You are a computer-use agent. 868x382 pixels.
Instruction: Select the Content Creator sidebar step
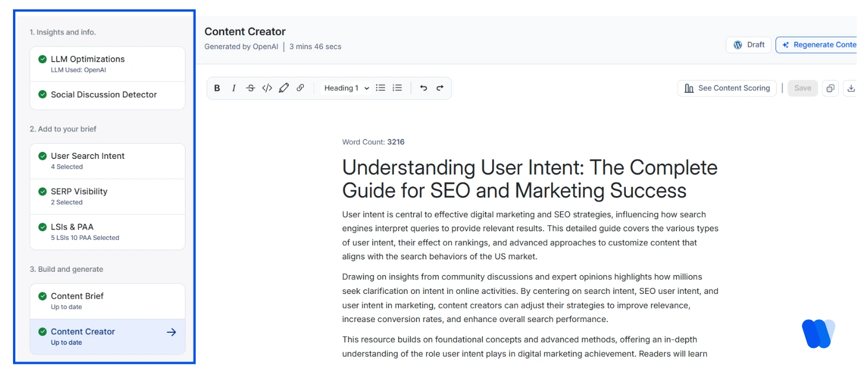108,337
